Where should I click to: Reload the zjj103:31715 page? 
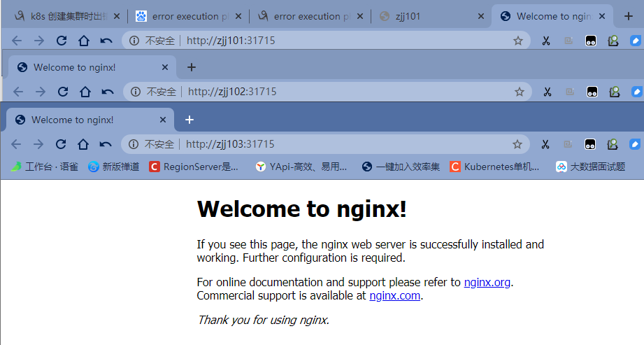[x=61, y=144]
